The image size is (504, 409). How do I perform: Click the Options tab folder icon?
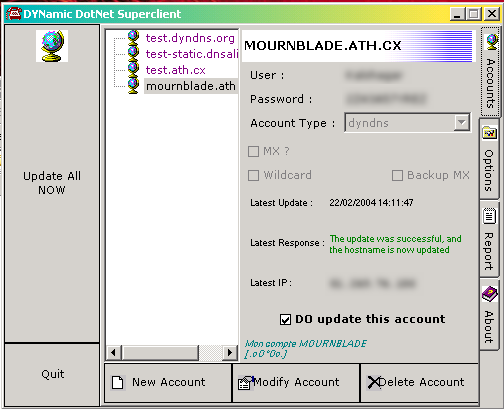[490, 133]
